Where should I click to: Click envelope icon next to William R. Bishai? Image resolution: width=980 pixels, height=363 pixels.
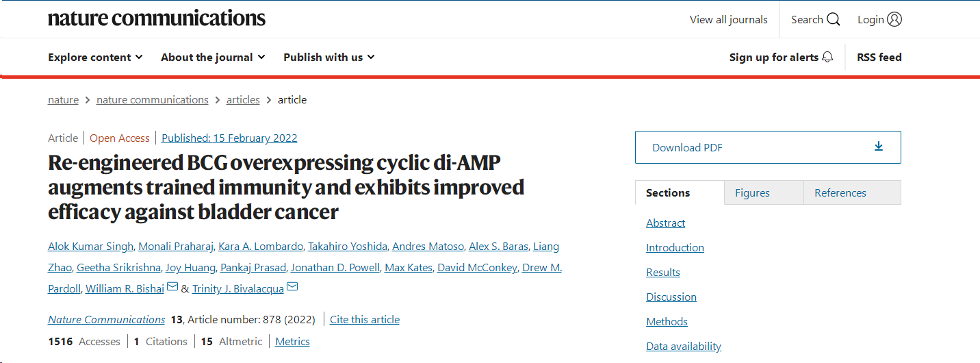(x=172, y=287)
